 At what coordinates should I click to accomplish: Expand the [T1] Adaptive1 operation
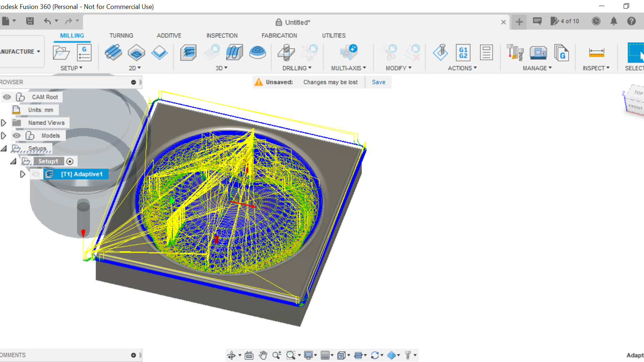[22, 174]
